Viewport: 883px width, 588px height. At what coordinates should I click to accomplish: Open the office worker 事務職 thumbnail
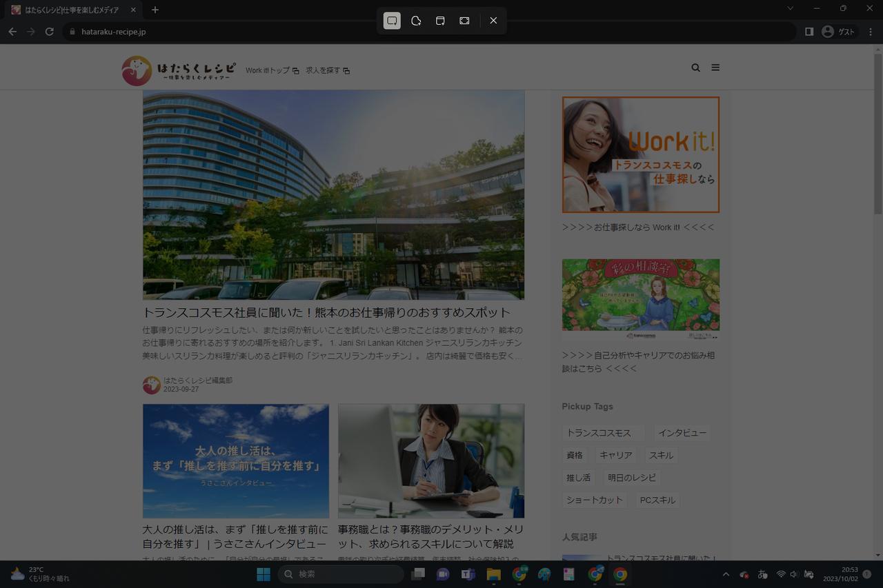(431, 460)
